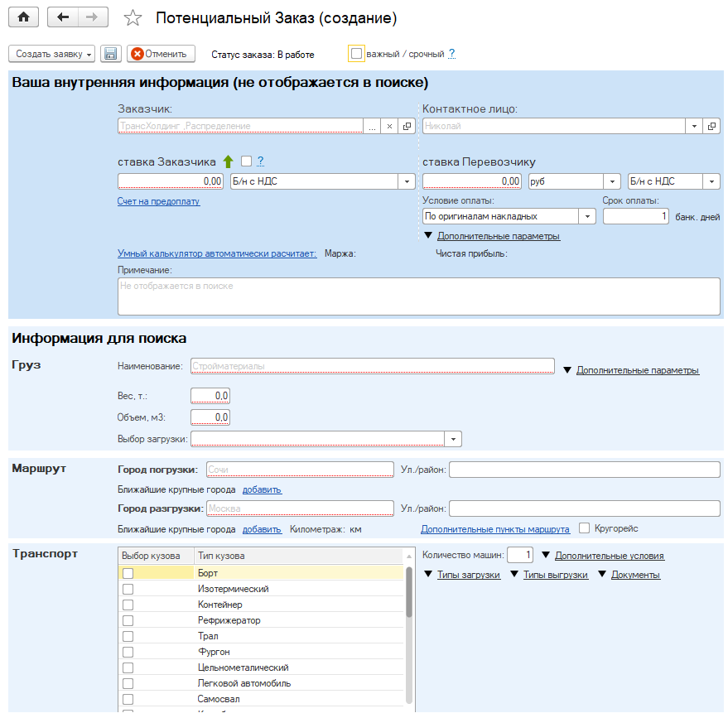Open Дополнительные пункты маршрута link

coord(495,529)
